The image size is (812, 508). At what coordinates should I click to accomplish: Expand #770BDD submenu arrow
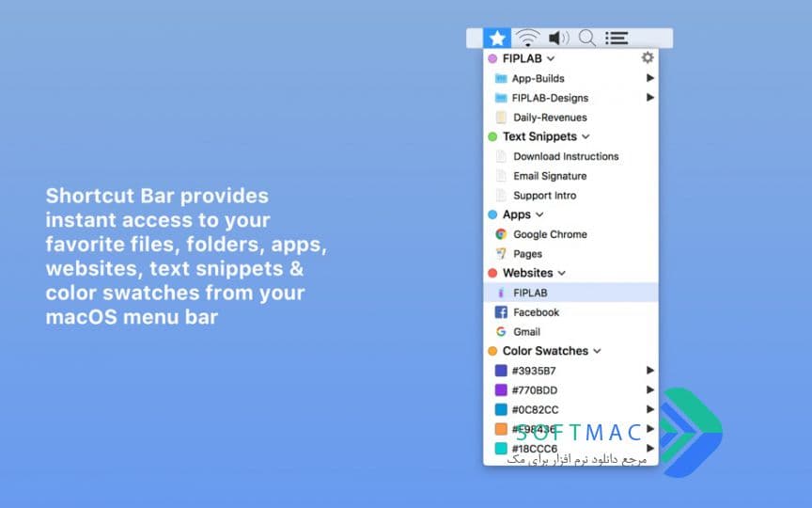point(650,389)
